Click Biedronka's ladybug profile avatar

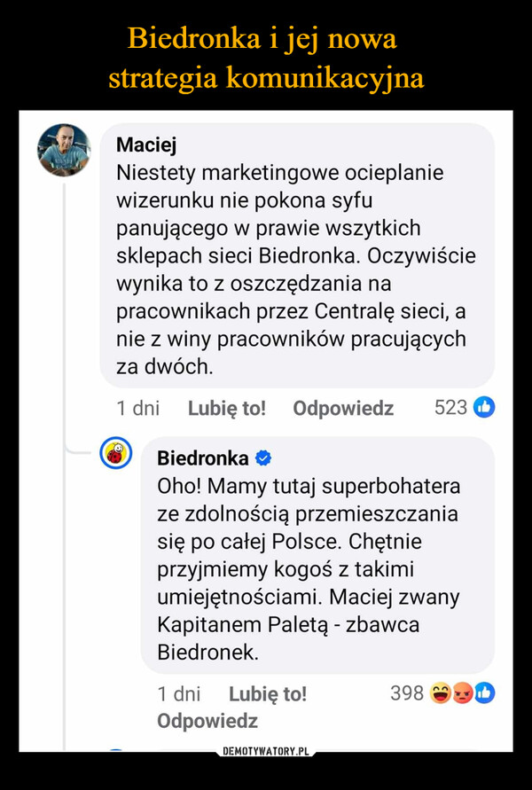coord(113,456)
